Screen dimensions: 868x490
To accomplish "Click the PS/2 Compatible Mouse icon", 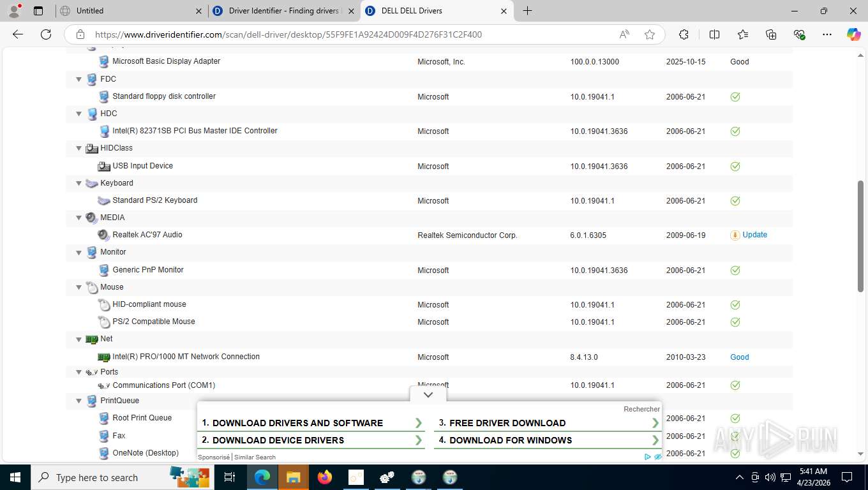I will (104, 322).
